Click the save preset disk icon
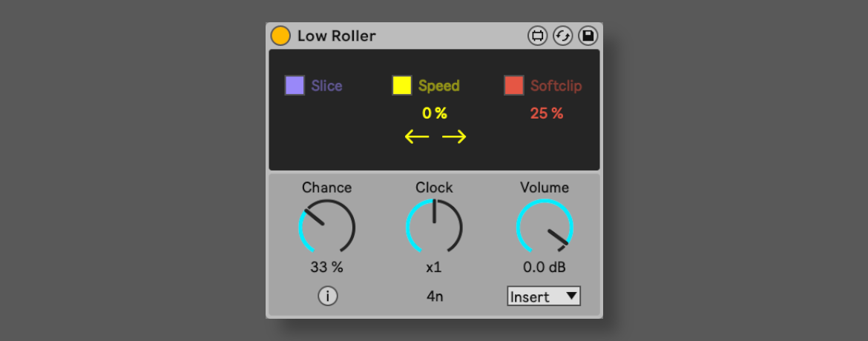Screen dimensions: 868x341 [x=588, y=36]
